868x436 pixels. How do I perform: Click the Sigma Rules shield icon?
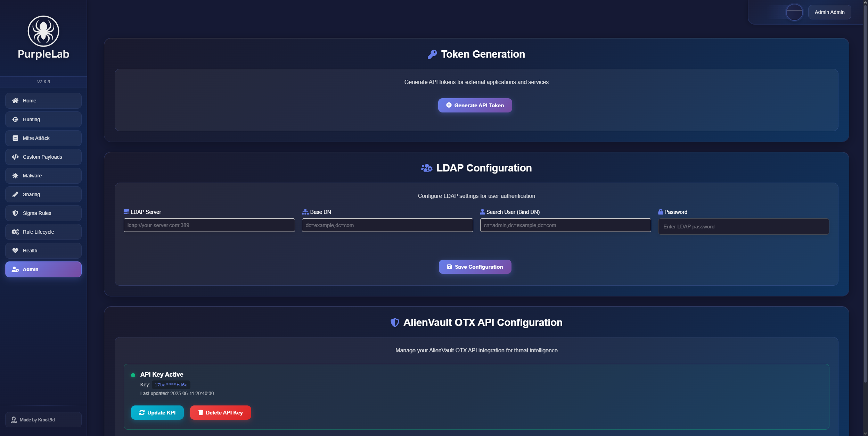click(x=15, y=213)
